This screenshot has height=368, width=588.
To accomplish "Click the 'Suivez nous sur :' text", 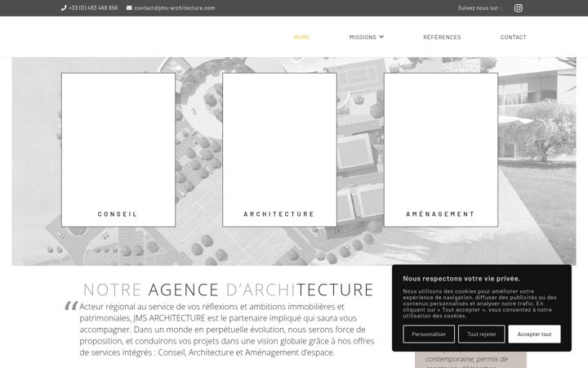I will pyautogui.click(x=479, y=8).
